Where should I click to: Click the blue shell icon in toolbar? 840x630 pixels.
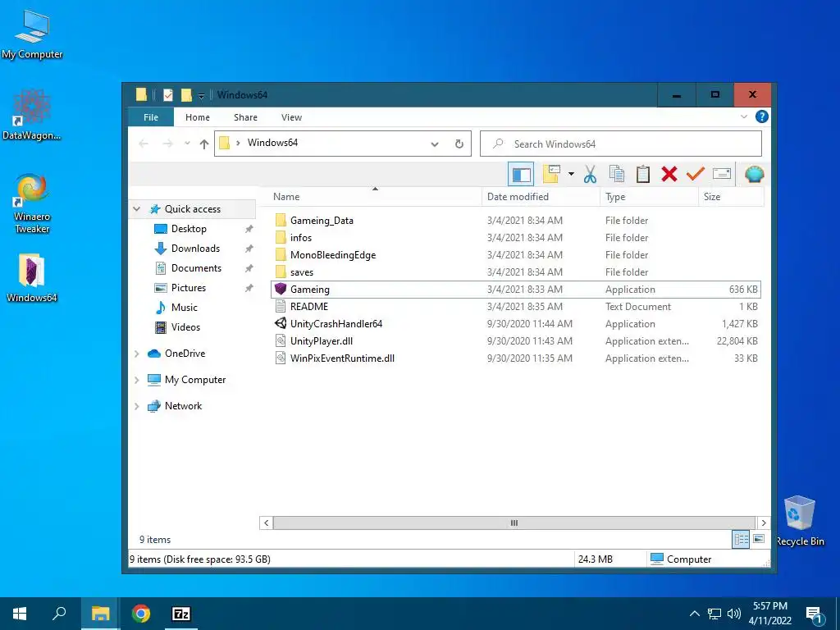(x=755, y=174)
